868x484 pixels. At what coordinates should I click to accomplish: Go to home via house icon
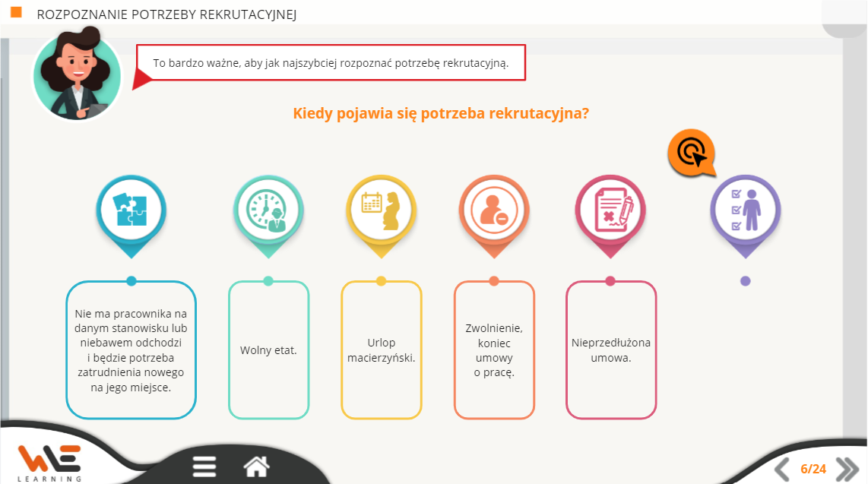click(x=256, y=467)
